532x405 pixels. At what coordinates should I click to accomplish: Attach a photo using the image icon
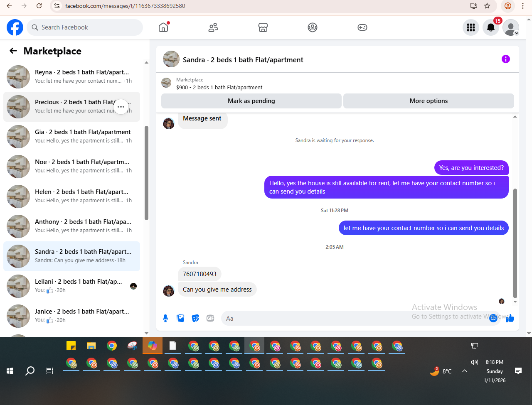(180, 318)
